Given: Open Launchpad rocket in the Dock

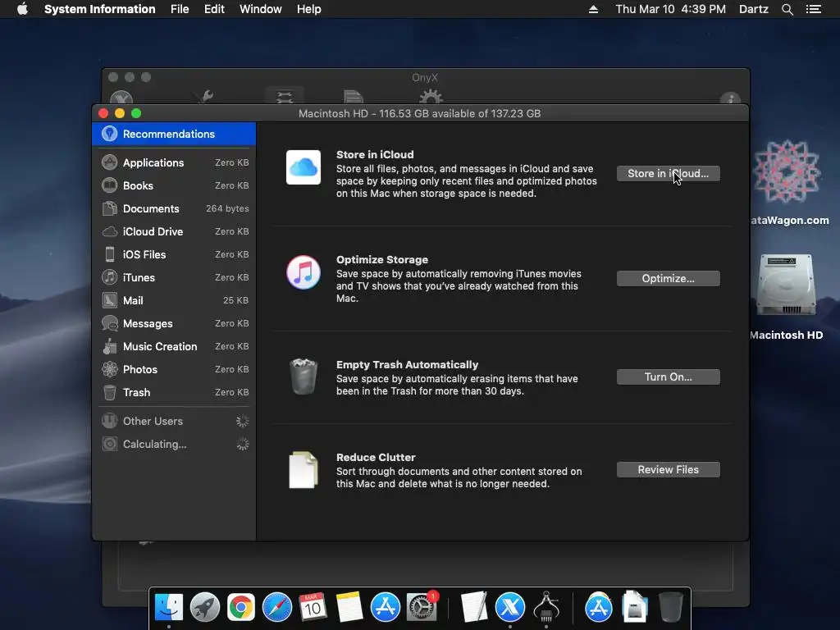Looking at the screenshot, I should [204, 608].
